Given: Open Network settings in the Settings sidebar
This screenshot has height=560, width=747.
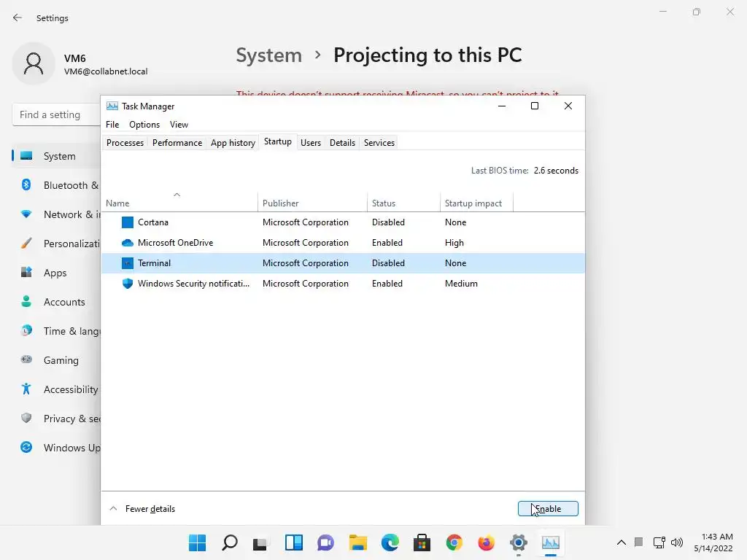Looking at the screenshot, I should pos(56,214).
